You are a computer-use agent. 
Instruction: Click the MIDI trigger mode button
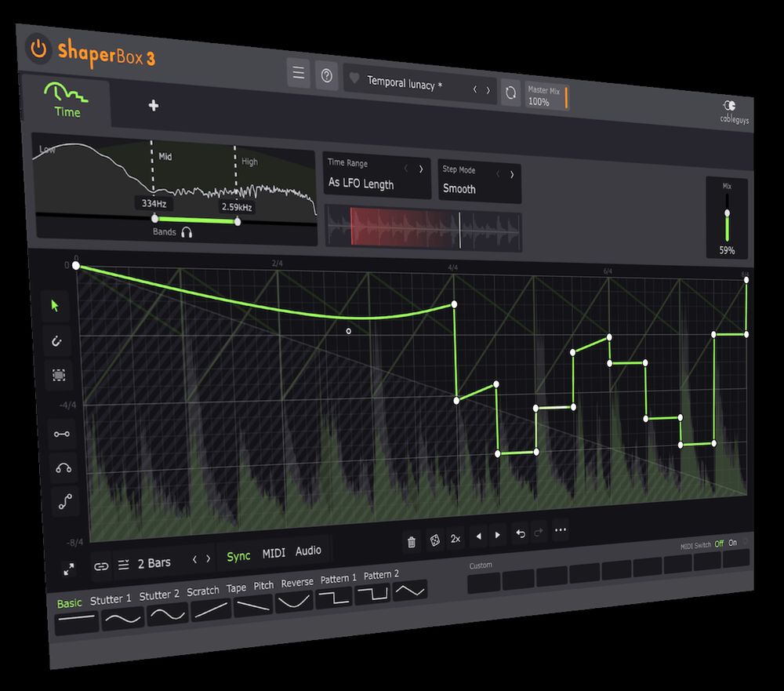tap(274, 554)
